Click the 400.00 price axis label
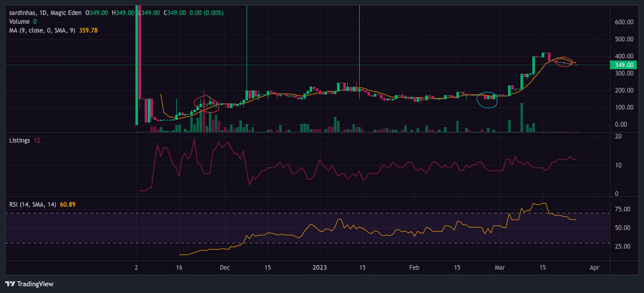Image resolution: width=644 pixels, height=293 pixels. click(624, 56)
